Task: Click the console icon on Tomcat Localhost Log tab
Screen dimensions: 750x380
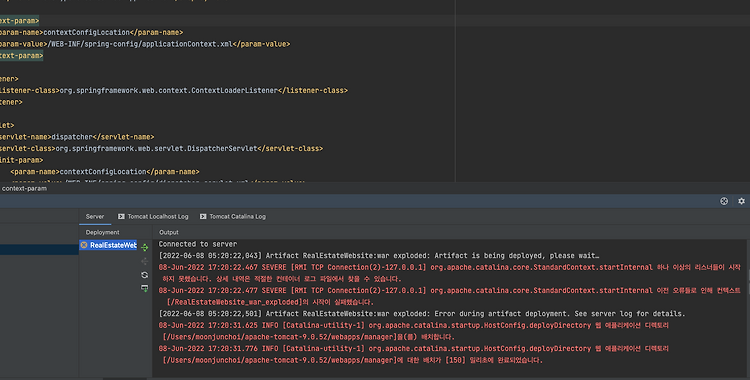Action: point(121,216)
